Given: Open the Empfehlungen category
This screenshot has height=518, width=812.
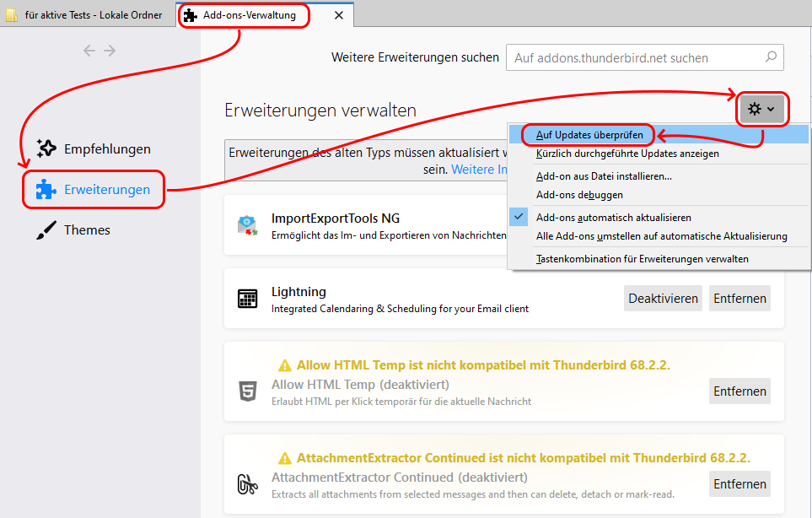Looking at the screenshot, I should 94,148.
